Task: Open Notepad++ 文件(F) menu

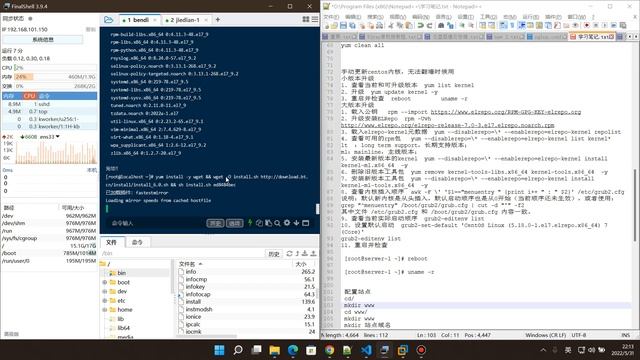Action: [x=331, y=17]
